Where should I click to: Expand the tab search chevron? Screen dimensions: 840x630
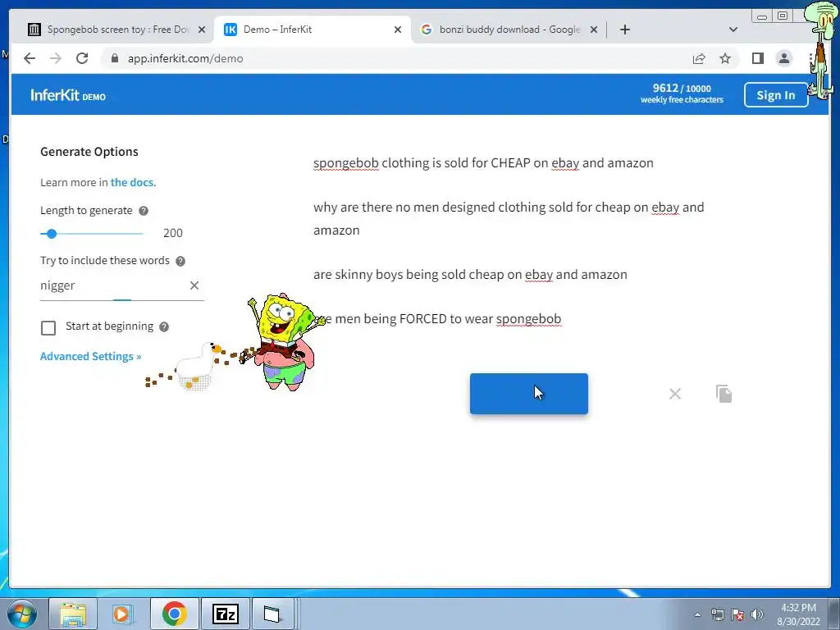pyautogui.click(x=733, y=30)
